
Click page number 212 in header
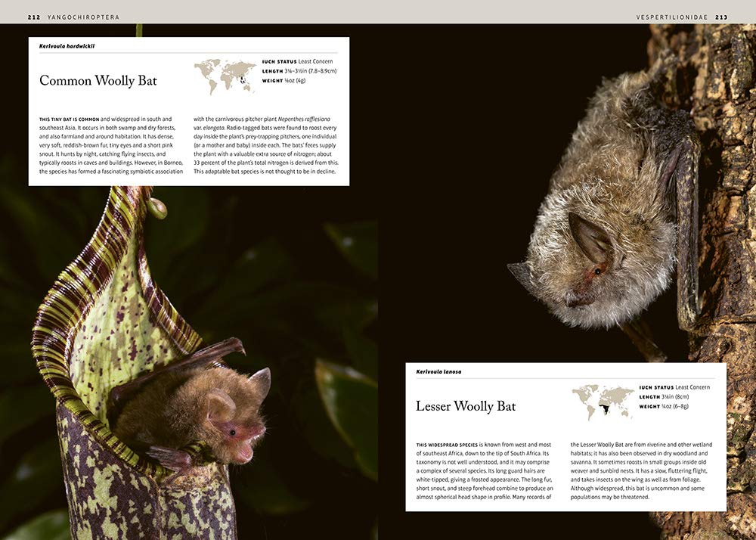(34, 17)
